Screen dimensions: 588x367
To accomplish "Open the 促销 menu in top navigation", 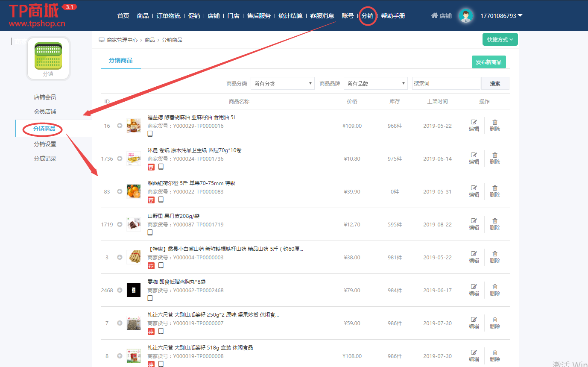I will 194,15.
